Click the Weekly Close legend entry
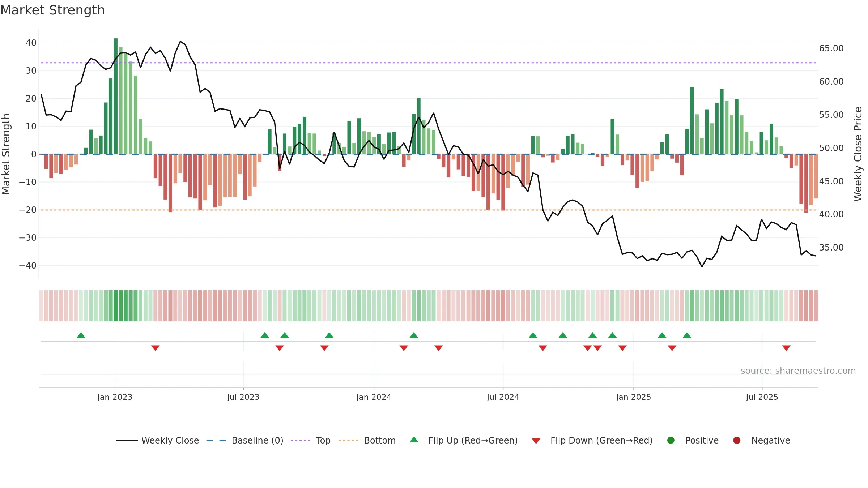 pyautogui.click(x=157, y=440)
